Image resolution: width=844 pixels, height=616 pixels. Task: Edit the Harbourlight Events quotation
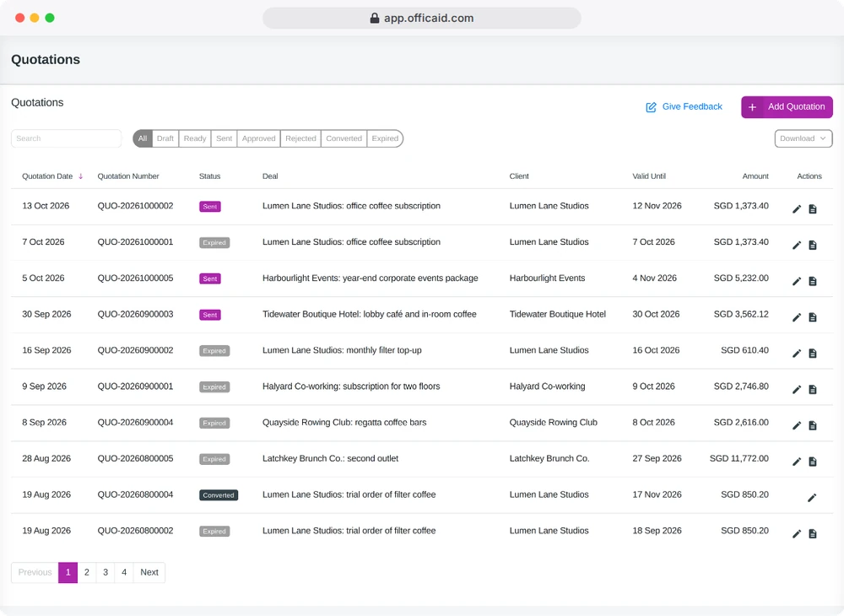click(797, 281)
